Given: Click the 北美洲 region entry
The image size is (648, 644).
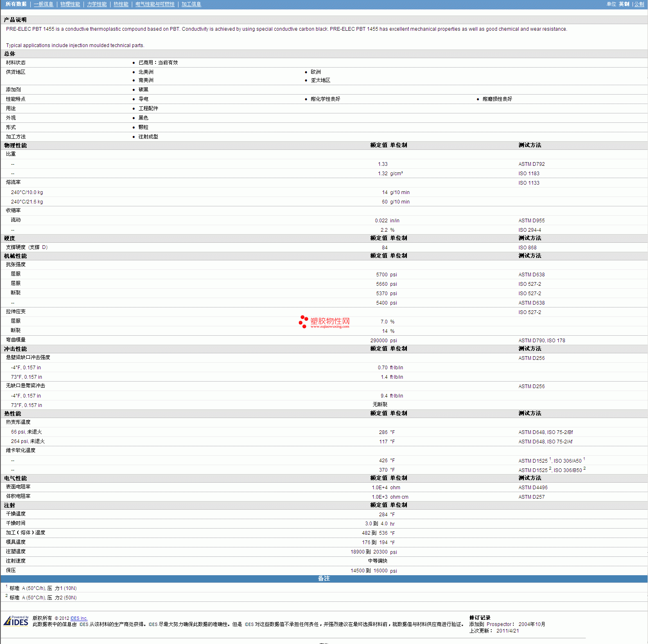Looking at the screenshot, I should click(x=146, y=72).
